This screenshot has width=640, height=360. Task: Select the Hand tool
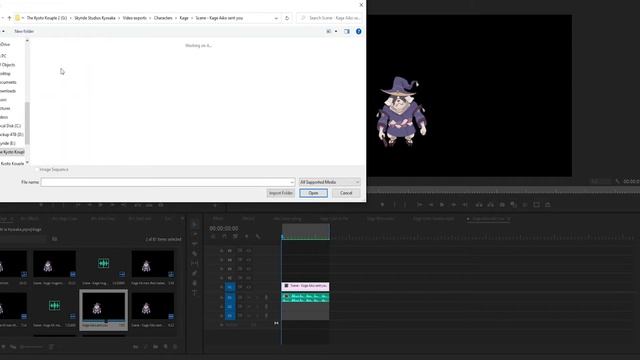195,283
